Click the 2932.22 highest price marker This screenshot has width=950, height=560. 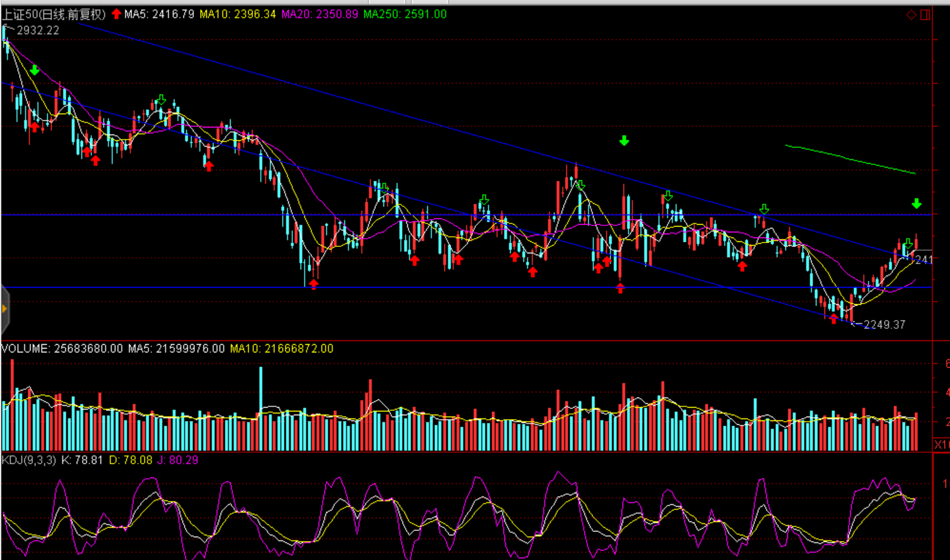point(37,30)
